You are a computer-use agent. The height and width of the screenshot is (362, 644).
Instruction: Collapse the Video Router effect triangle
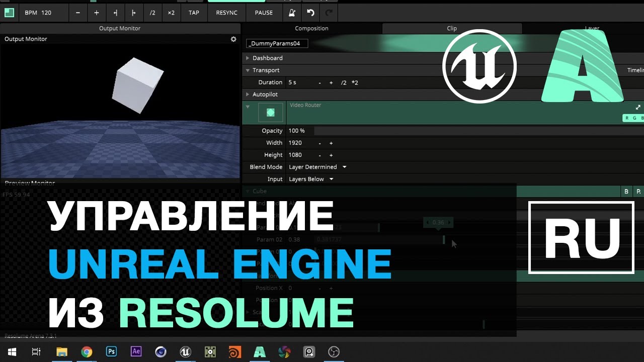pyautogui.click(x=248, y=107)
